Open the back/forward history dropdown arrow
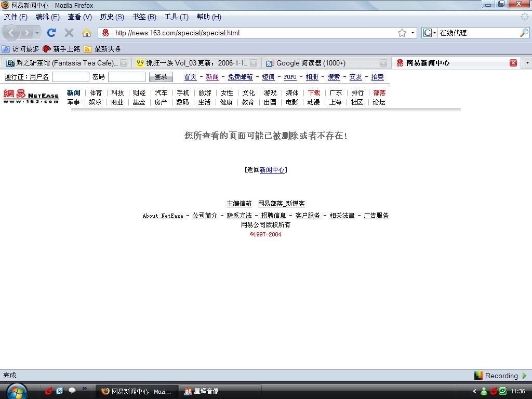The image size is (532, 399). [x=37, y=33]
